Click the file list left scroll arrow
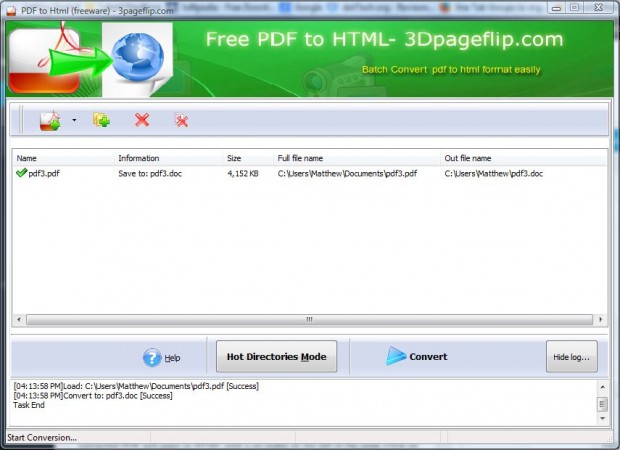This screenshot has width=620, height=450. [19, 320]
